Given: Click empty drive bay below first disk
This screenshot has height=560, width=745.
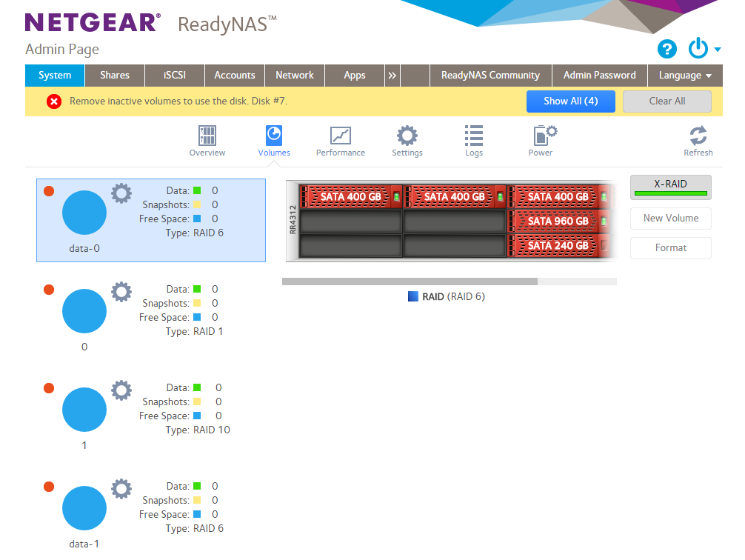Looking at the screenshot, I should (x=350, y=221).
